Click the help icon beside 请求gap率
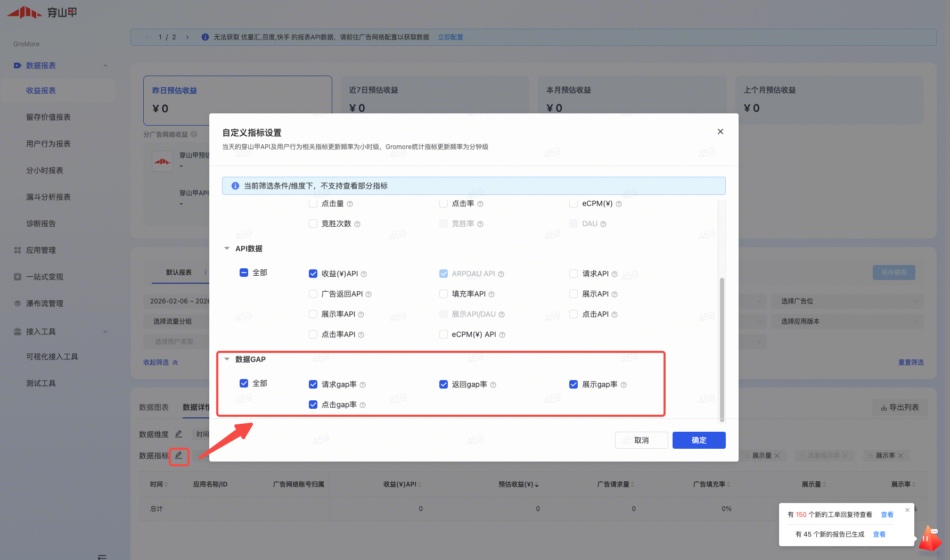This screenshot has height=560, width=950. pyautogui.click(x=363, y=385)
